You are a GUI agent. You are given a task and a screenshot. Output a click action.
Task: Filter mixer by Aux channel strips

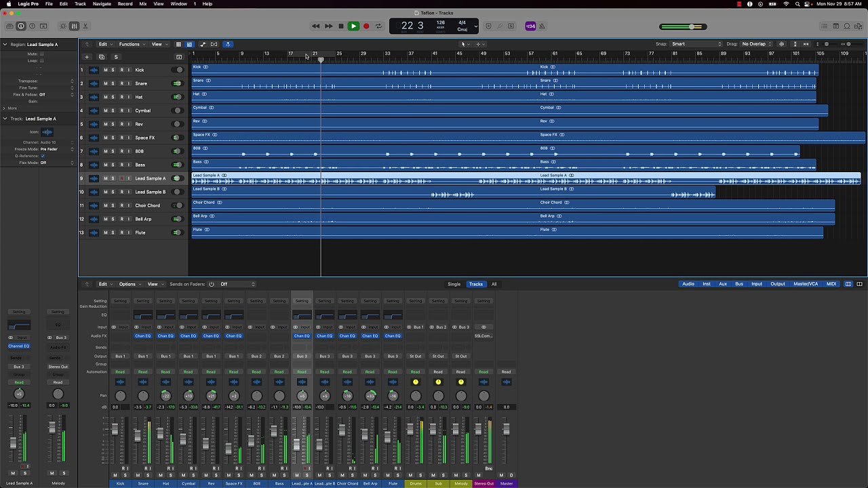pos(723,284)
